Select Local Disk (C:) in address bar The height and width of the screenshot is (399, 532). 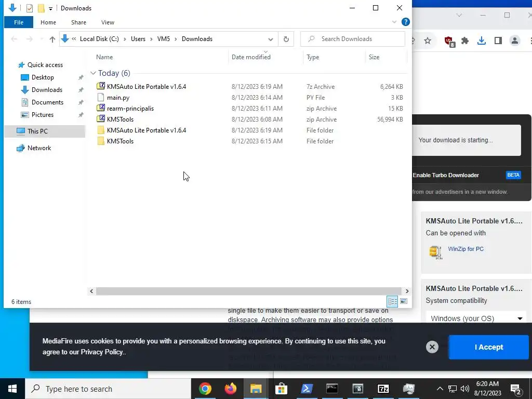[99, 39]
